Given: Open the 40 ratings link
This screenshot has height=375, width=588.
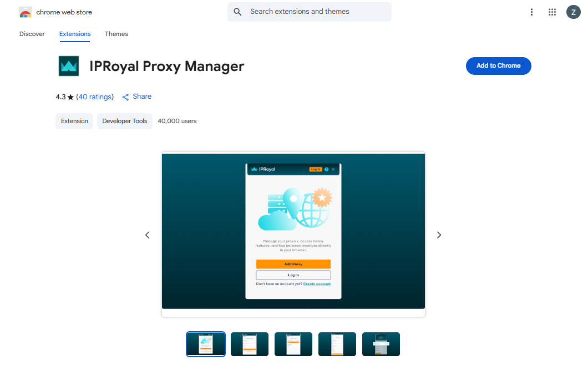Looking at the screenshot, I should (x=95, y=97).
